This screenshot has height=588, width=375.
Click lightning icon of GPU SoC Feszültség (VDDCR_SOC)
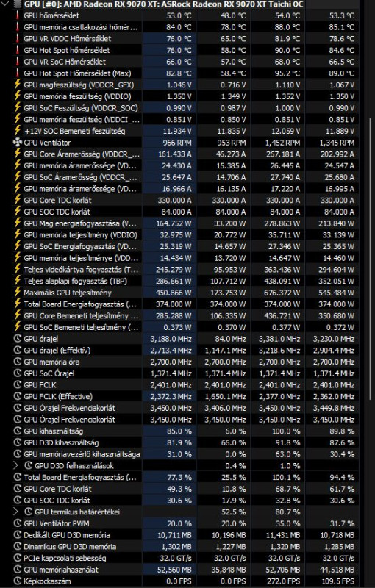(x=17, y=108)
